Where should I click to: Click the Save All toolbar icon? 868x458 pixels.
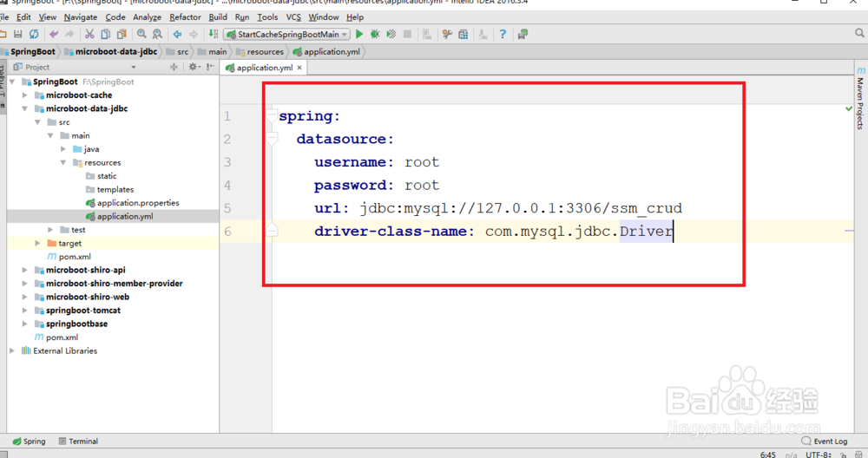(x=17, y=35)
